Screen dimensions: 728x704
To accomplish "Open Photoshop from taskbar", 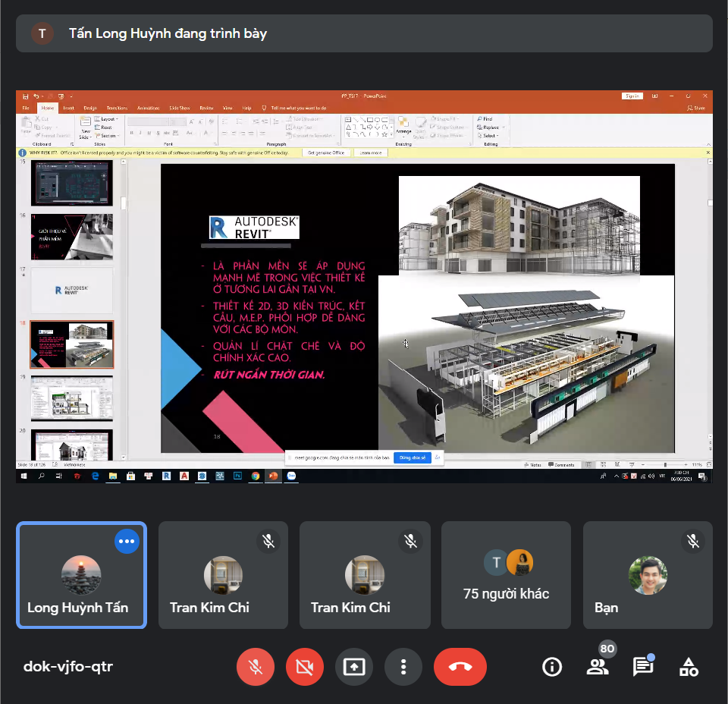I will (237, 476).
